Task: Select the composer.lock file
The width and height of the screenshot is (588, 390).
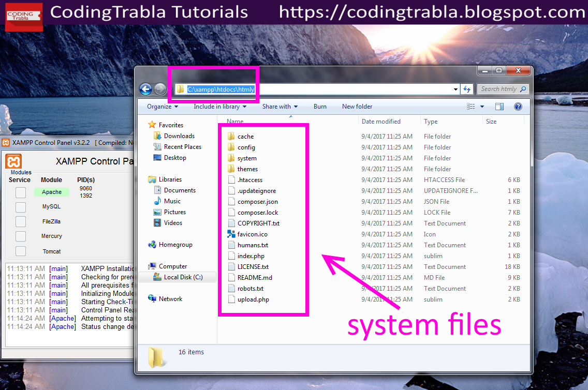Action: click(x=258, y=213)
